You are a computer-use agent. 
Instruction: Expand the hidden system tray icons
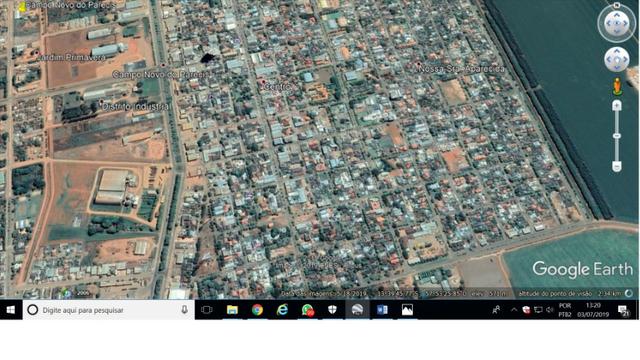tap(514, 310)
